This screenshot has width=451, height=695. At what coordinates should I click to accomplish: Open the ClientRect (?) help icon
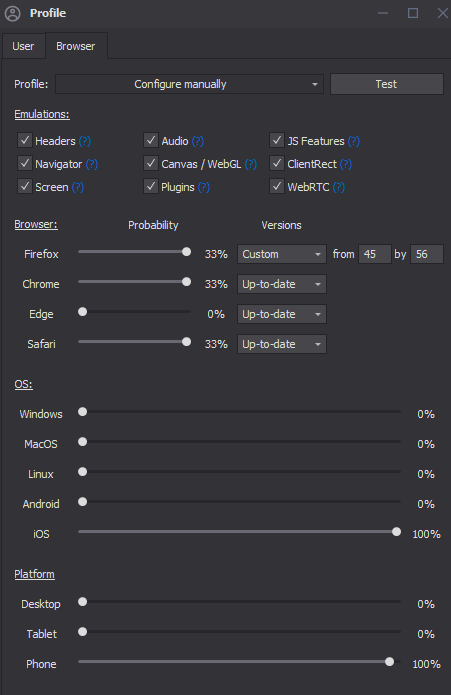click(346, 164)
